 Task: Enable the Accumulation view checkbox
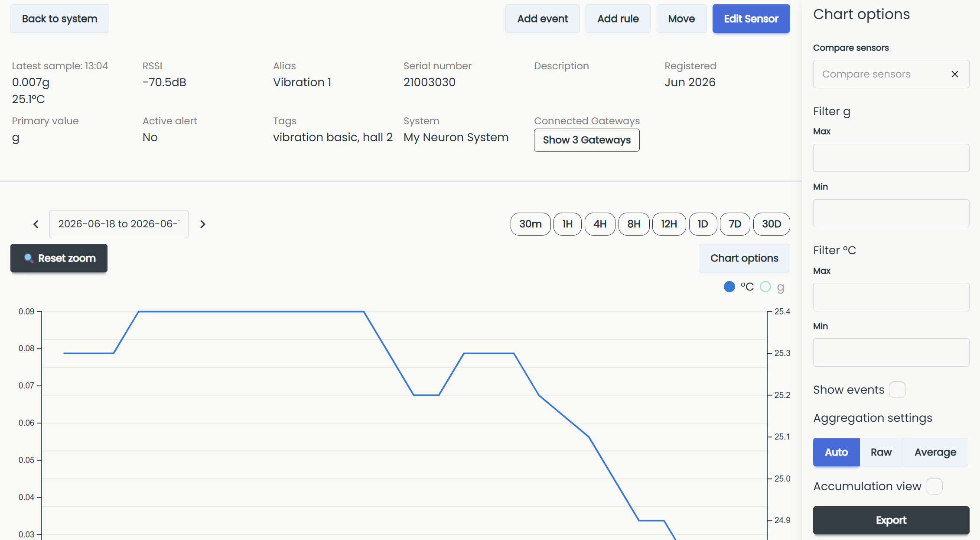(x=934, y=486)
